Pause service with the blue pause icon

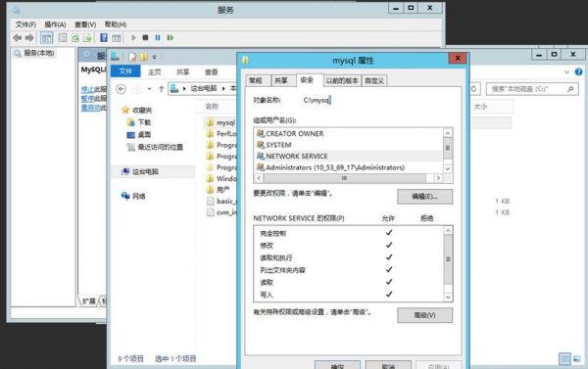coord(158,37)
